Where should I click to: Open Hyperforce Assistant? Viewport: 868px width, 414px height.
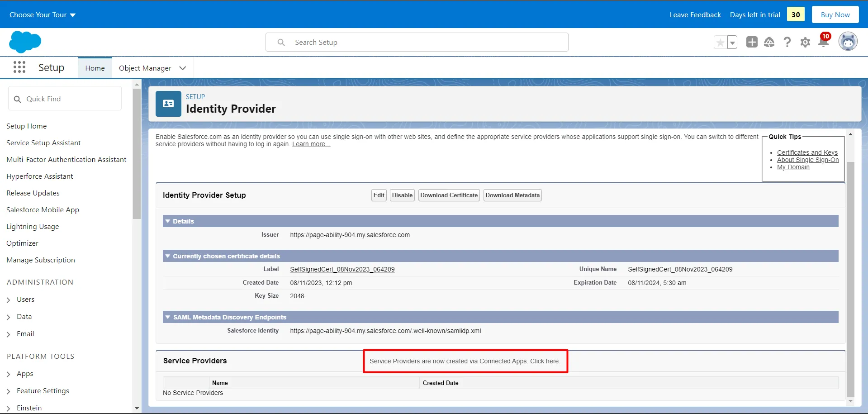(40, 176)
